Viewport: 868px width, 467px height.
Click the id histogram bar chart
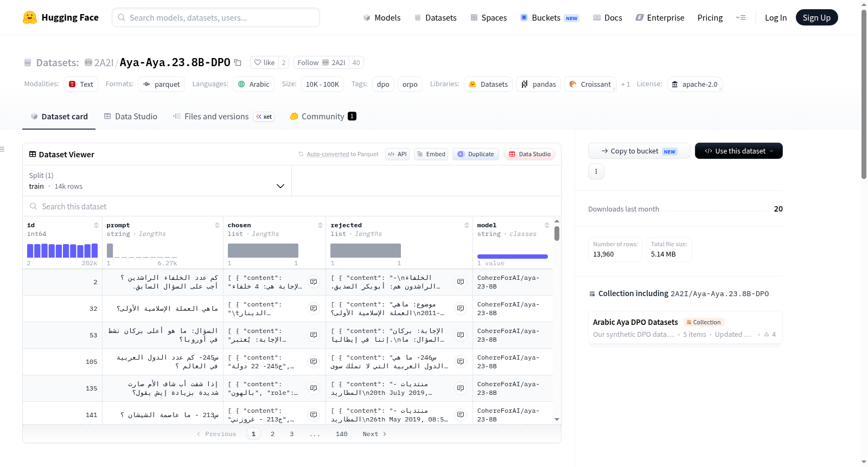62,251
